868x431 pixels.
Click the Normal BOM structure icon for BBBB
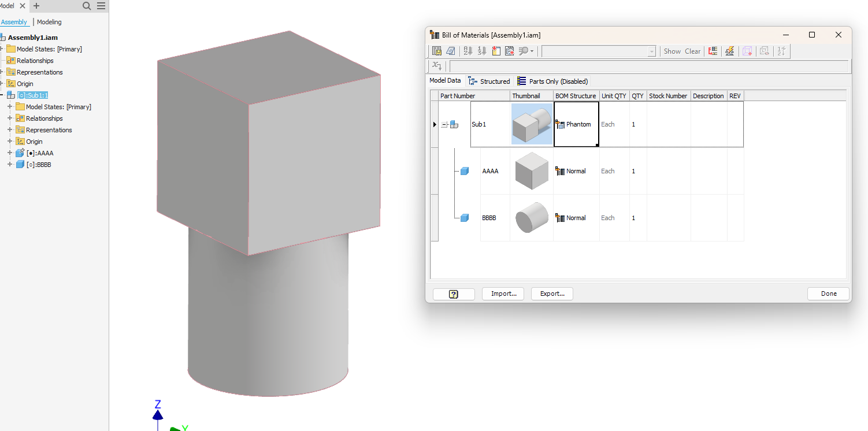tap(561, 218)
